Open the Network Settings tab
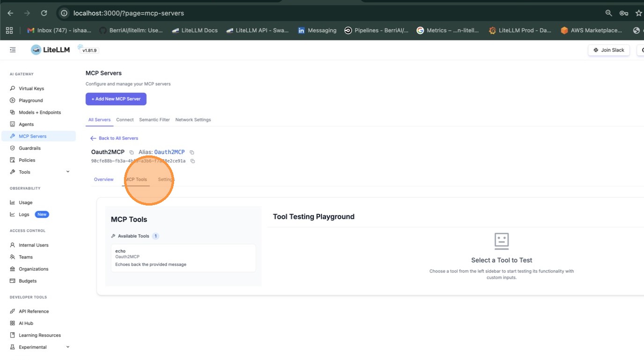Screen dimensions: 644x360 193,120
